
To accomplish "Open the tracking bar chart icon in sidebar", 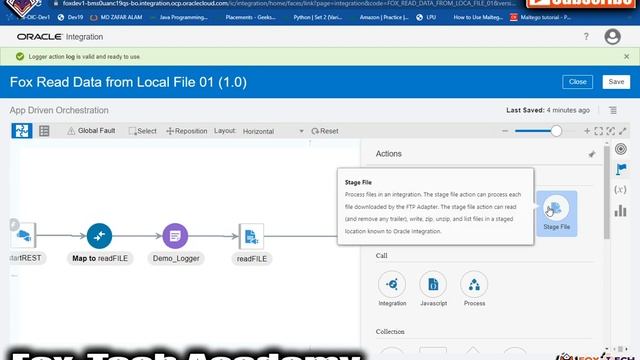I will [x=620, y=211].
